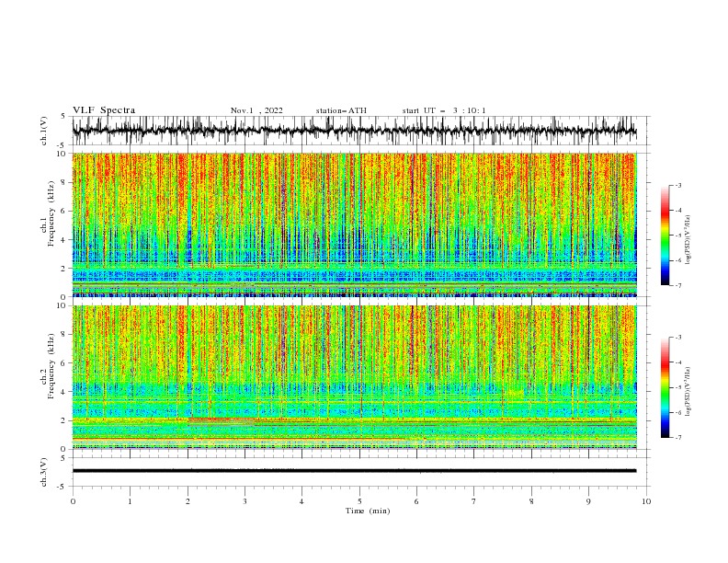
Task: Click the time axis tick label "9"
Action: [x=588, y=501]
